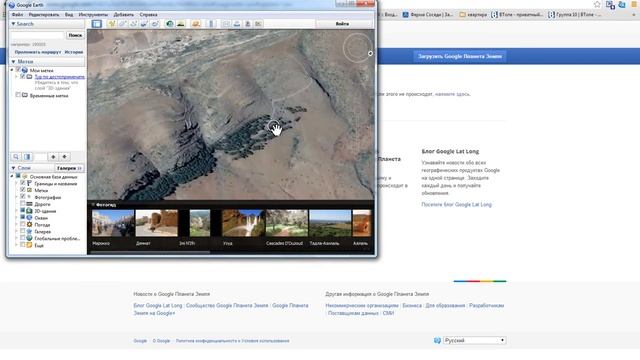Open the Инструменты menu
The image size is (640, 360).
(93, 15)
